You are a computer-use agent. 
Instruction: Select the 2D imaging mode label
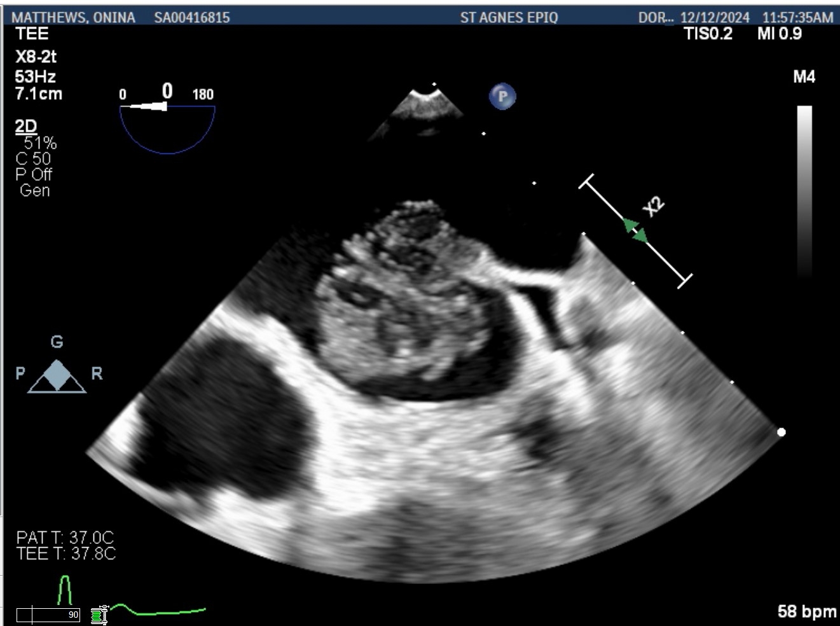(26, 126)
